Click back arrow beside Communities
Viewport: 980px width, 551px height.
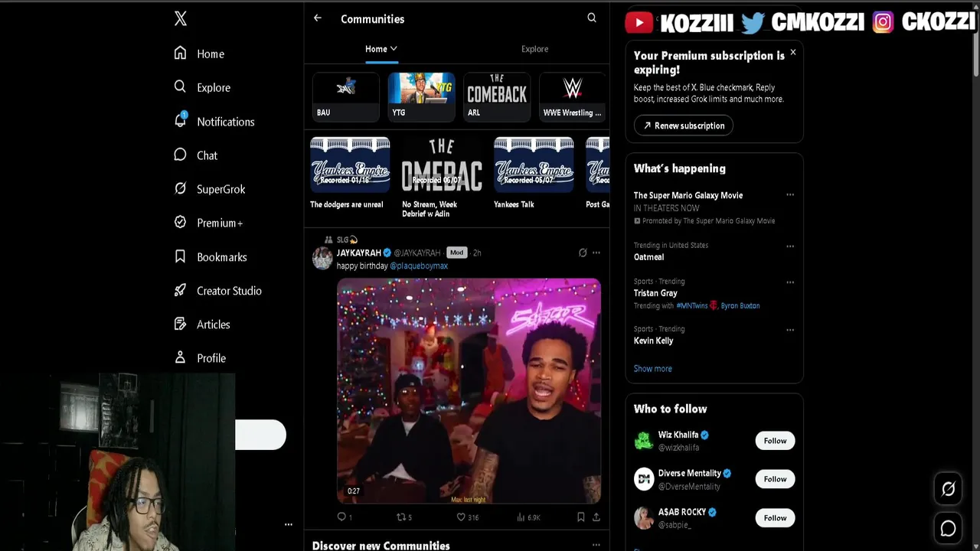tap(317, 18)
